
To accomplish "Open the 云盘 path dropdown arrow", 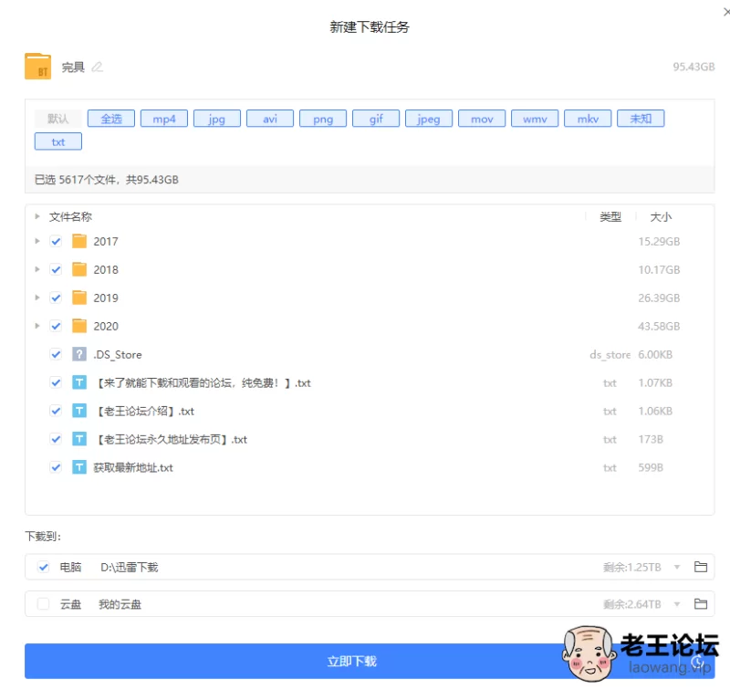I will 677,604.
